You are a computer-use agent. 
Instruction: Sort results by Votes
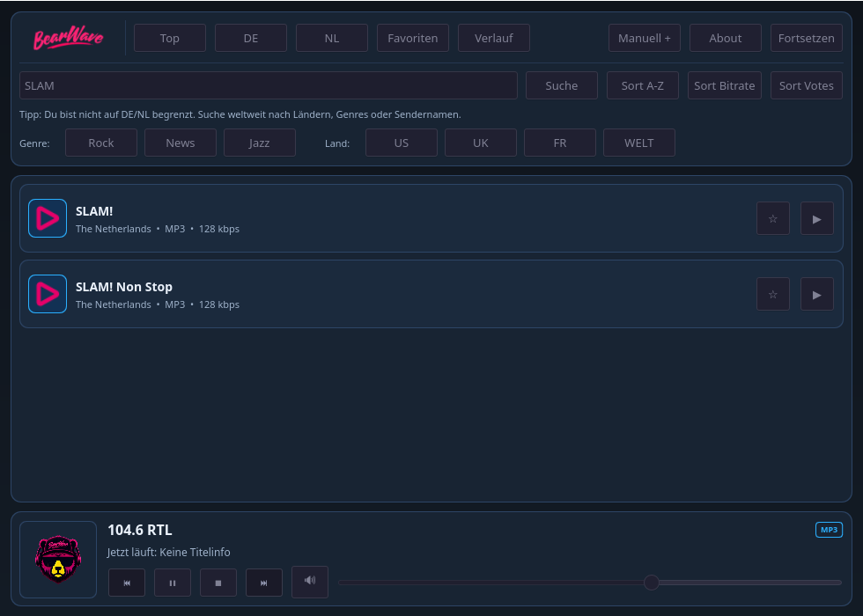[807, 85]
